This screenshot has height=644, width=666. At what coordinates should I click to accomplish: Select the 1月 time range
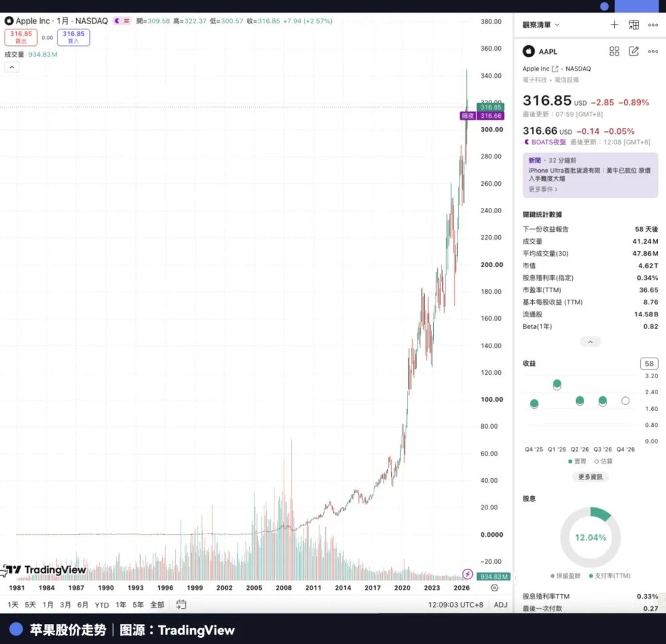tap(47, 605)
